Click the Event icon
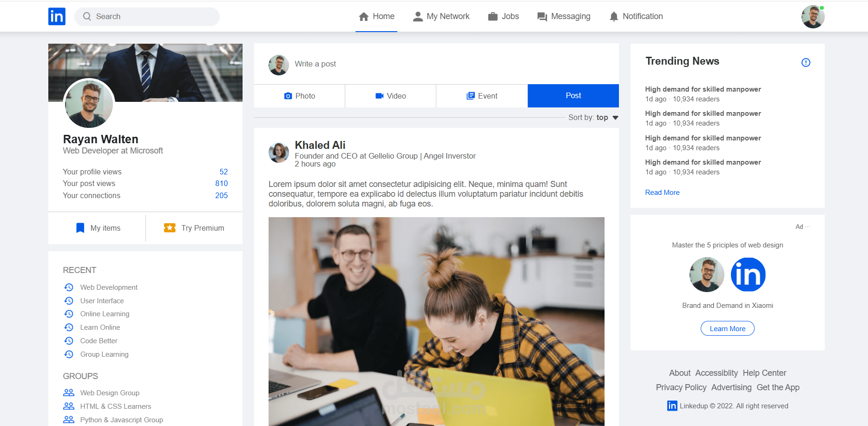Screen dimensions: 868x426 (x=471, y=96)
